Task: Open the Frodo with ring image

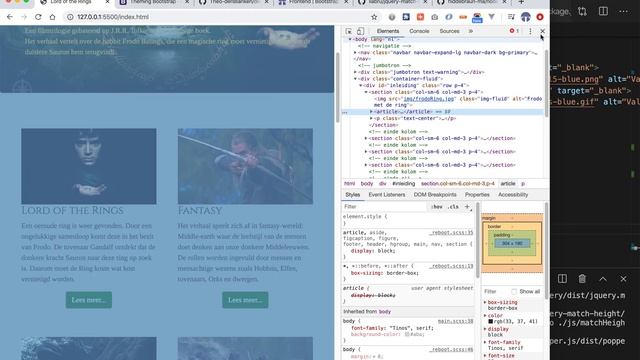Action: 89,166
